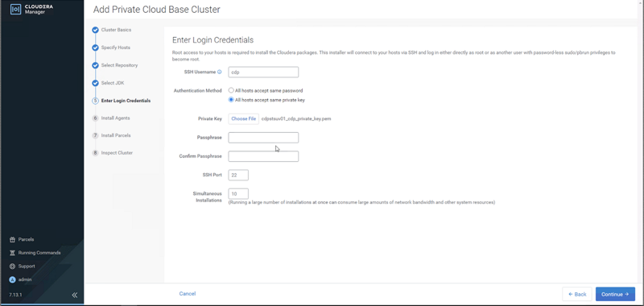
Task: Click the Continue button
Action: click(615, 294)
